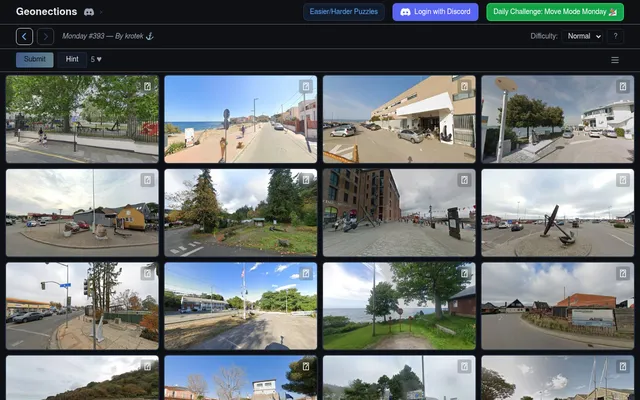Select the sailboat masts photo in bottom row
Screen dimensions: 640x400
(x=558, y=378)
